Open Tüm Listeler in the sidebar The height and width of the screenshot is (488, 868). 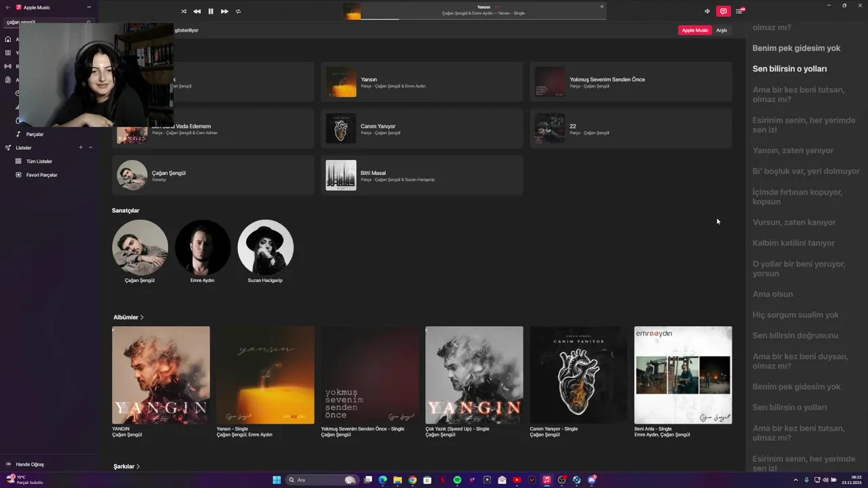click(39, 161)
